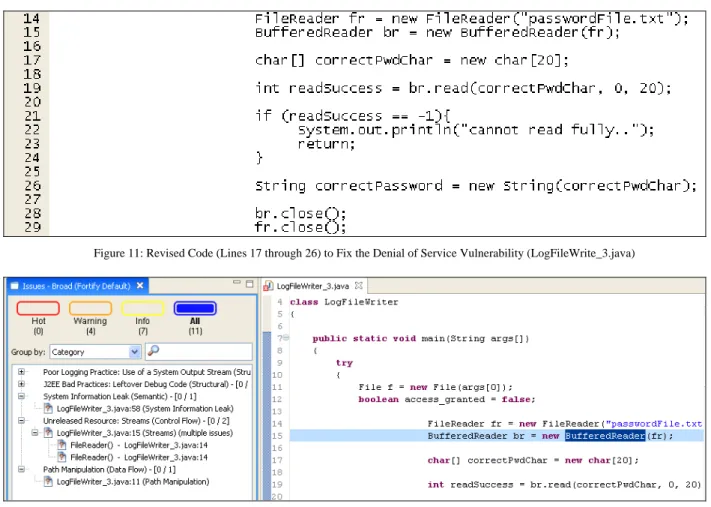The image size is (711, 507).
Task: Expand Poor Logging Practice category
Action: [x=21, y=372]
